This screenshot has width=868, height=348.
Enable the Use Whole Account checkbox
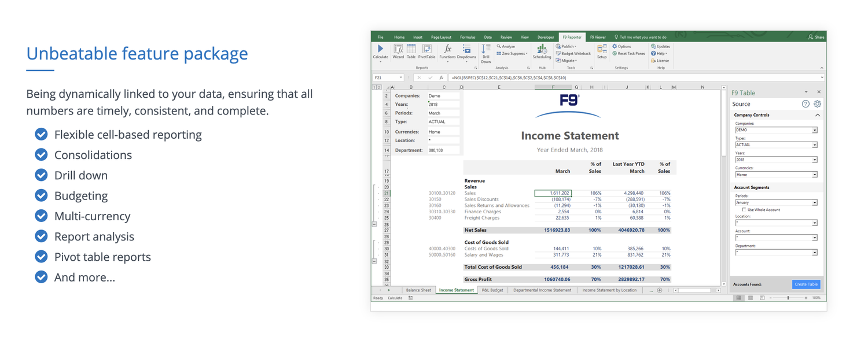745,210
